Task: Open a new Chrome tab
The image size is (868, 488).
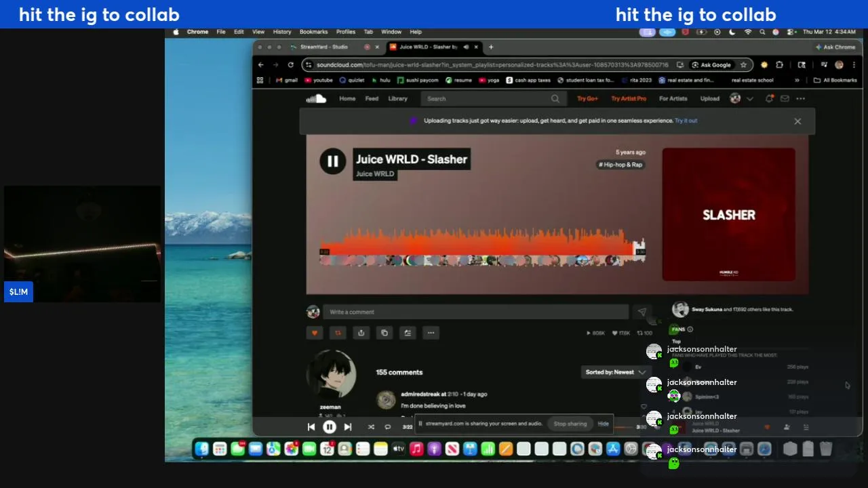Action: tap(492, 47)
